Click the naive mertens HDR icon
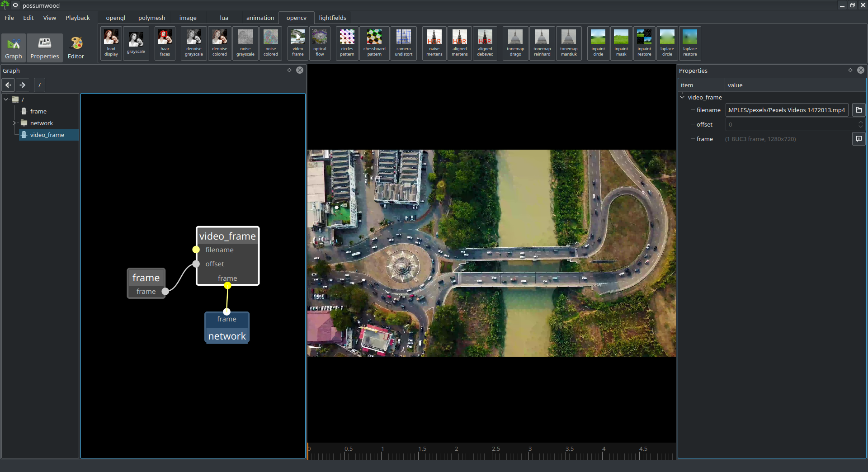The image size is (868, 472). coord(434,43)
